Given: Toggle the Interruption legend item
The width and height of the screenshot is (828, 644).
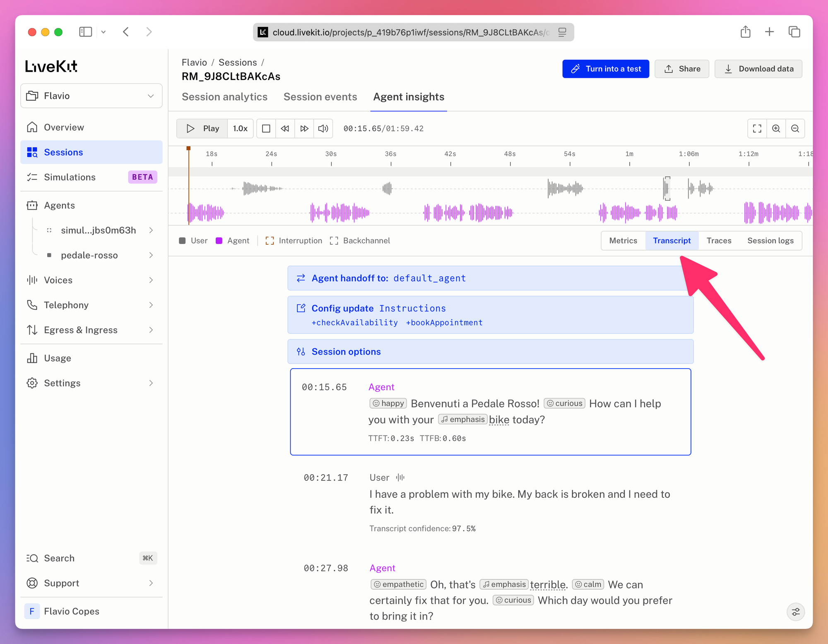Looking at the screenshot, I should click(x=294, y=241).
